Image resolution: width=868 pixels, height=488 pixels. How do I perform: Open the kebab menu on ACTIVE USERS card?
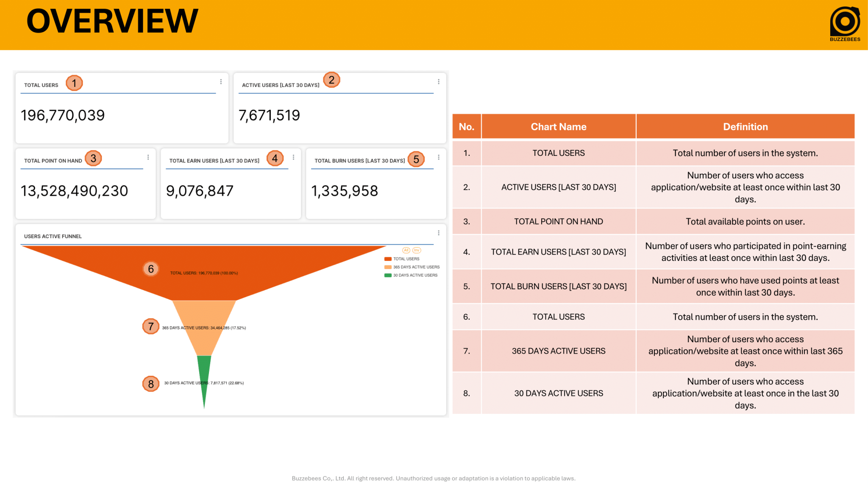point(439,81)
